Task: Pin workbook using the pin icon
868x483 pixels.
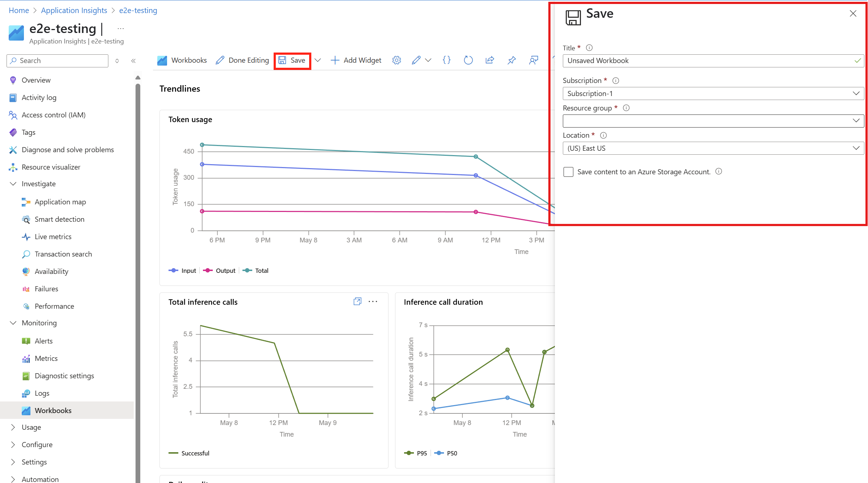Action: [511, 60]
